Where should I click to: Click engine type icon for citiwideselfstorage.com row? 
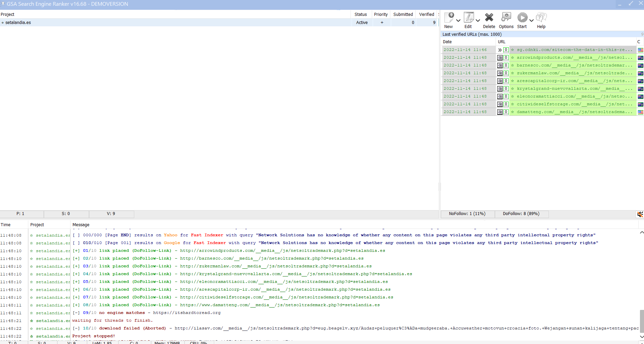[x=500, y=104]
